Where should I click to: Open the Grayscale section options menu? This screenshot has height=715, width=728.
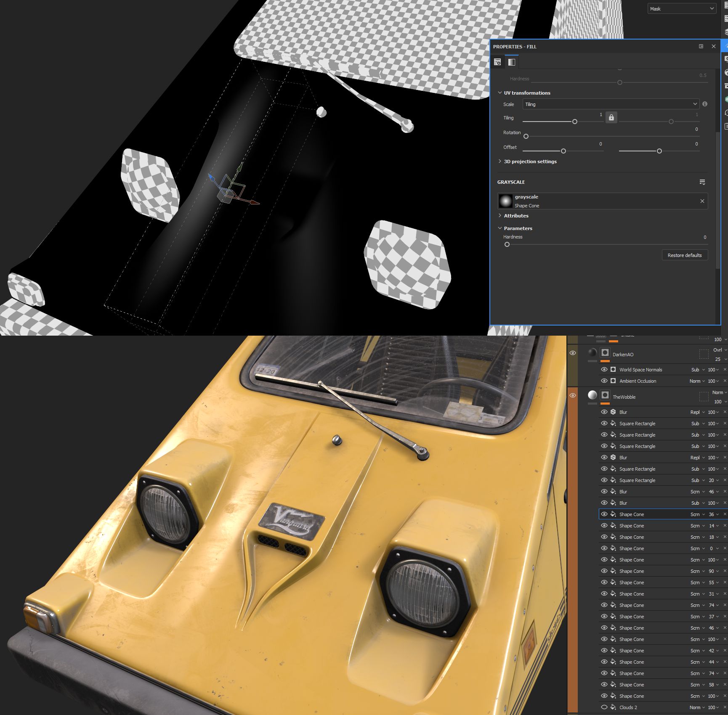(x=702, y=182)
